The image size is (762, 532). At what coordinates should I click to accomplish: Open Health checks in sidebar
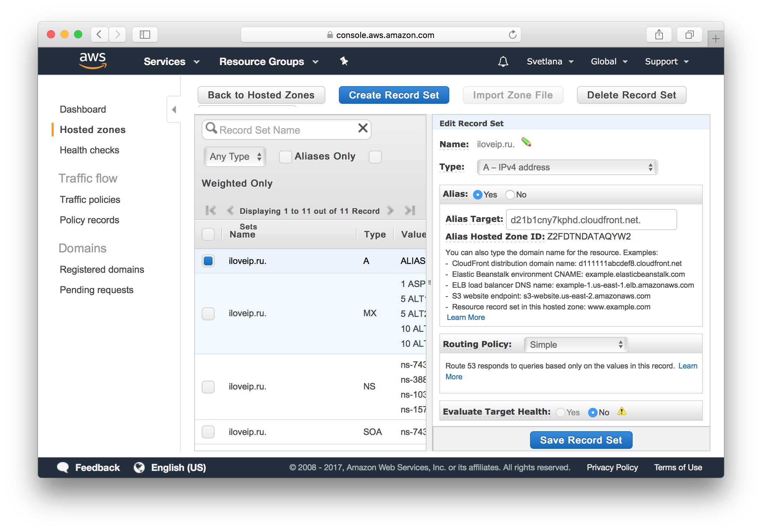coord(89,150)
